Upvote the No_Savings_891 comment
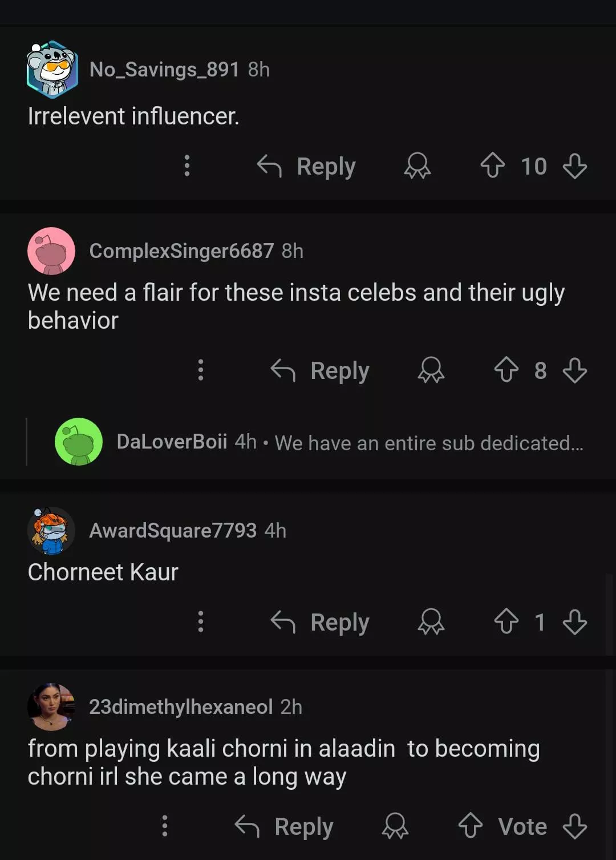The height and width of the screenshot is (860, 616). (493, 166)
